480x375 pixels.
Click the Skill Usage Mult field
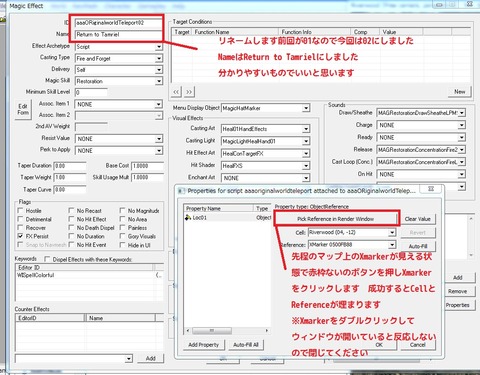click(147, 178)
